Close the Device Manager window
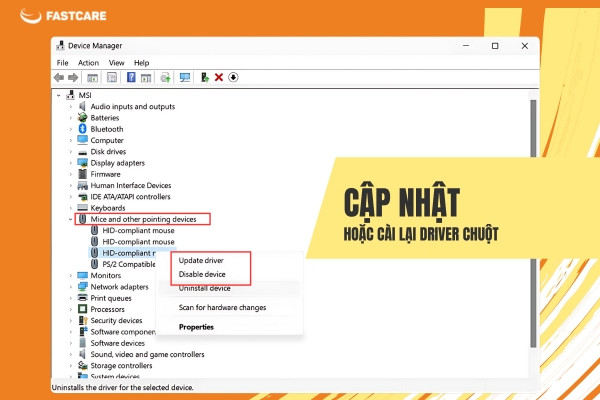Screen dimensions: 600x400 (525, 46)
